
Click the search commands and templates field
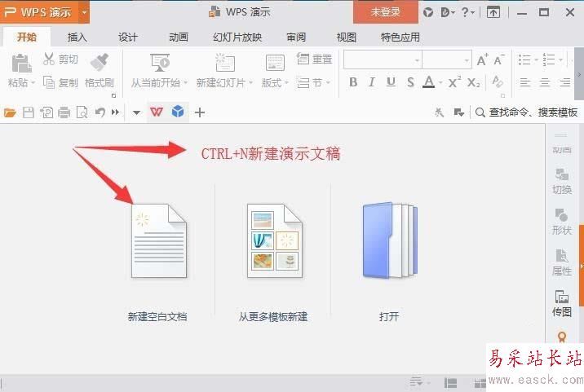pyautogui.click(x=527, y=112)
